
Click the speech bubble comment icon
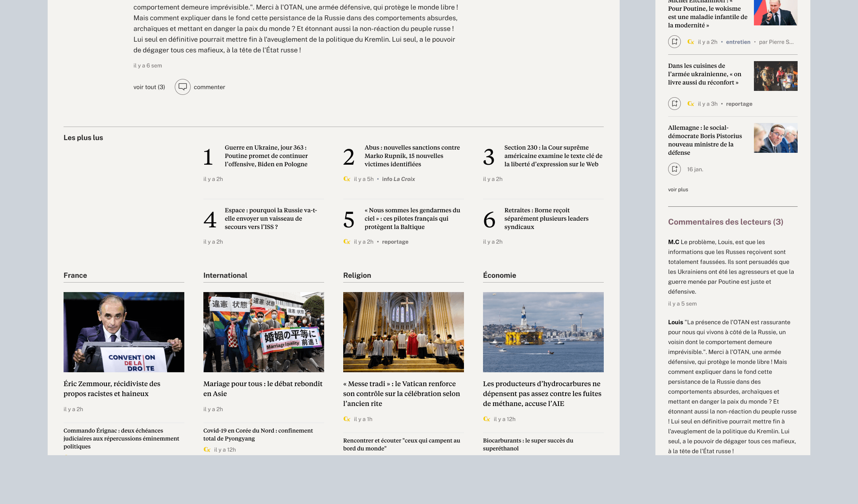pos(183,87)
